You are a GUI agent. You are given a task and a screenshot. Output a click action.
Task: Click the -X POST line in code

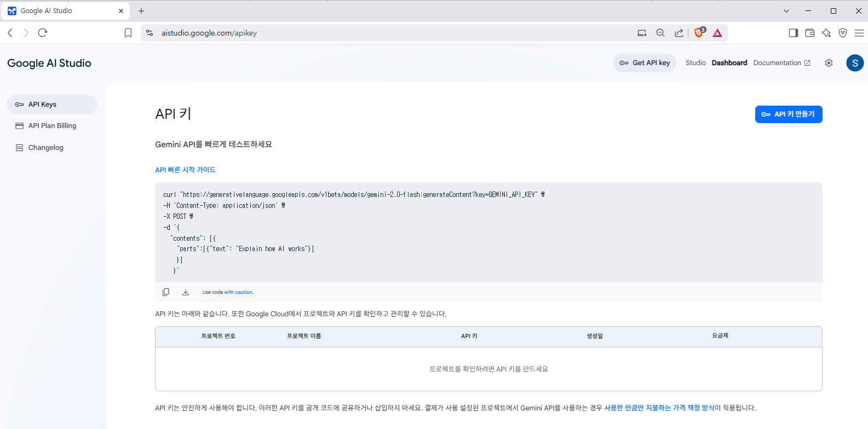(x=178, y=216)
